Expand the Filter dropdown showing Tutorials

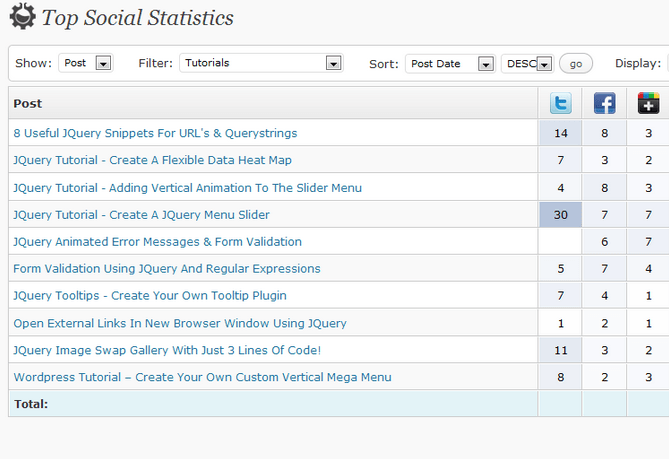point(261,63)
